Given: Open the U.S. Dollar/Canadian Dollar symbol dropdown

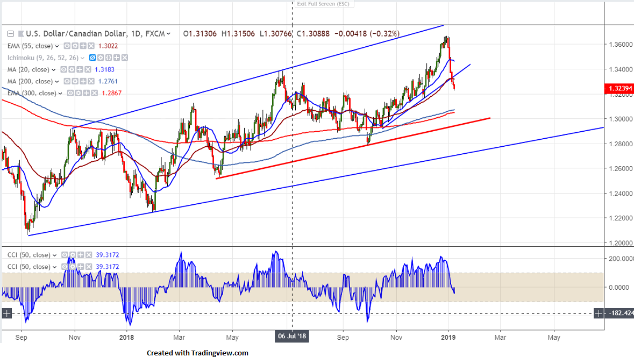Looking at the screenshot, I should coord(169,33).
